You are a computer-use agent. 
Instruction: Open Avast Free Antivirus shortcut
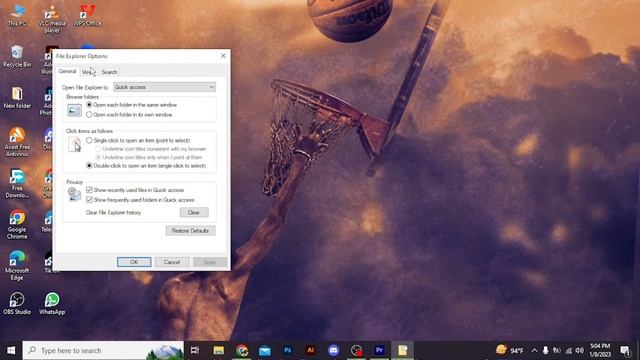coord(17,142)
